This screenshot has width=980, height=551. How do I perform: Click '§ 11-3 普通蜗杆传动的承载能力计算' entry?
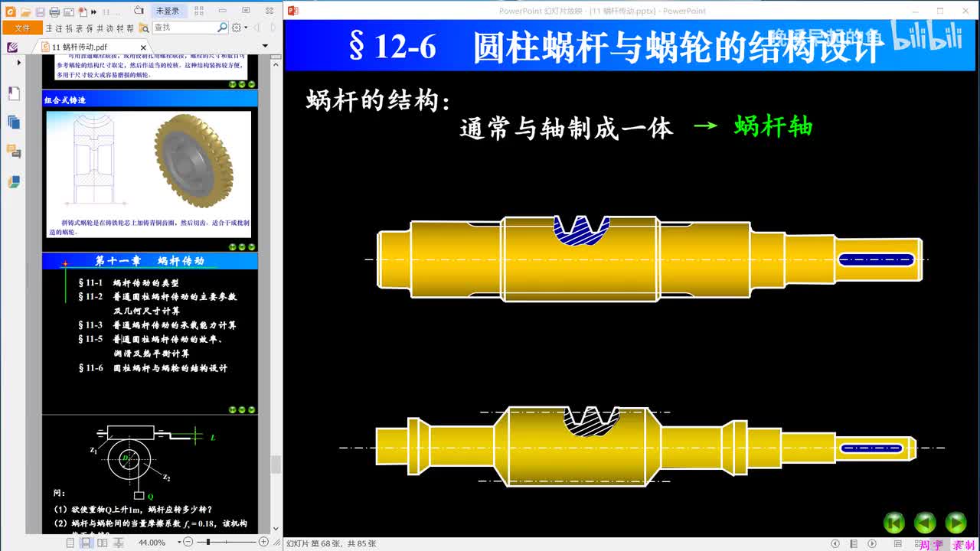click(x=157, y=325)
